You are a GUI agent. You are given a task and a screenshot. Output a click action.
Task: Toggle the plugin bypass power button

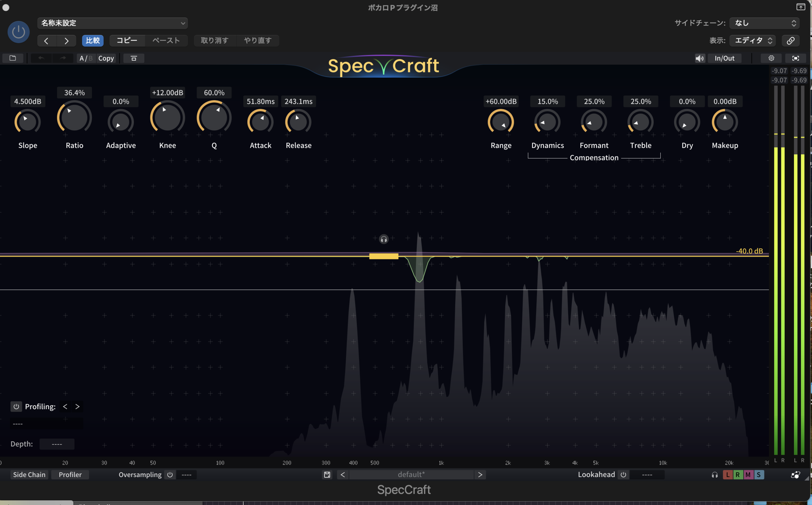(x=18, y=32)
